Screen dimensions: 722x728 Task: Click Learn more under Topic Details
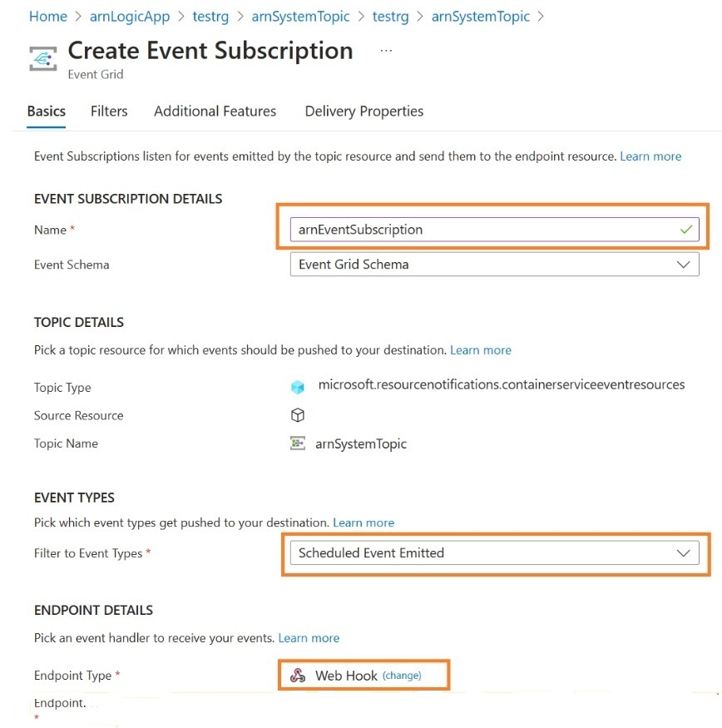point(481,350)
